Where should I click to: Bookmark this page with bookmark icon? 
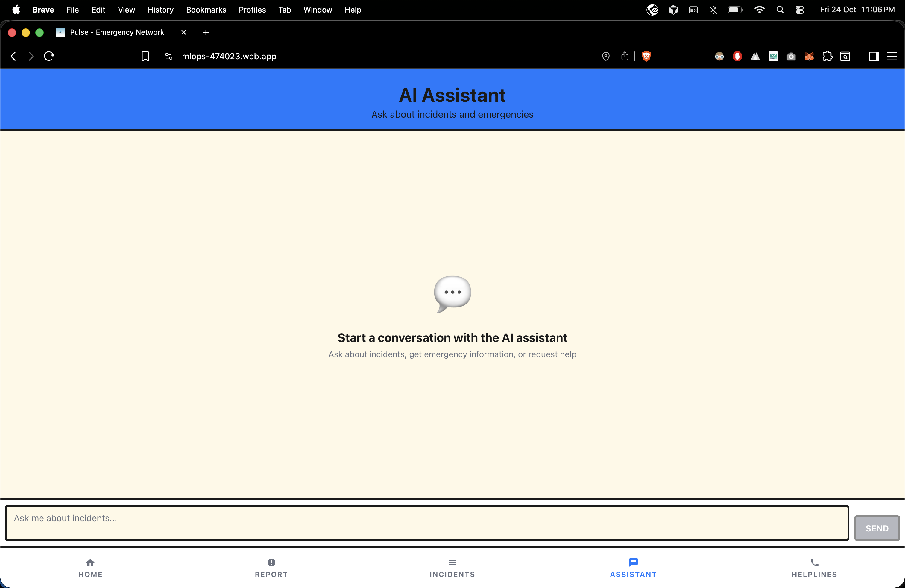click(145, 56)
